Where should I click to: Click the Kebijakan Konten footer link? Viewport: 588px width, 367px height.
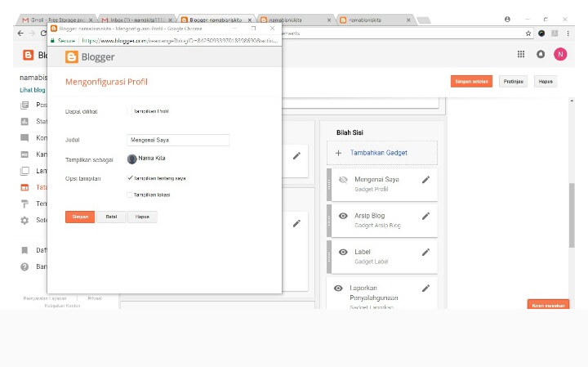click(62, 306)
